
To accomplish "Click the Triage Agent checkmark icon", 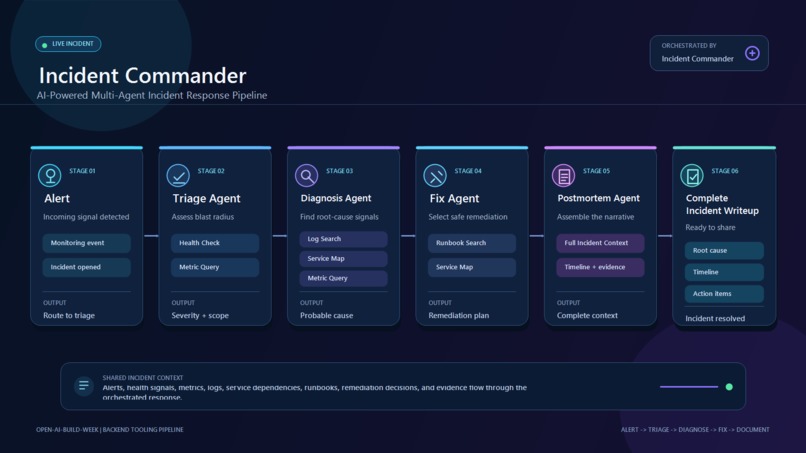I will pos(178,176).
